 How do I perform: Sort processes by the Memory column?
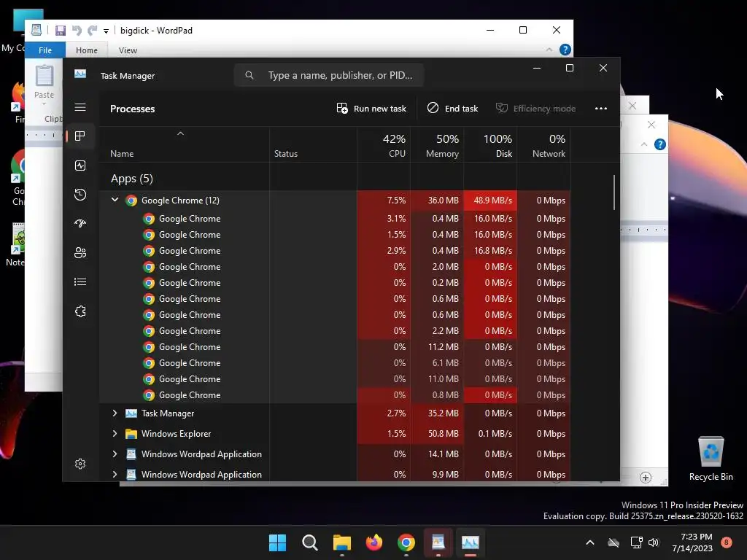pyautogui.click(x=437, y=146)
